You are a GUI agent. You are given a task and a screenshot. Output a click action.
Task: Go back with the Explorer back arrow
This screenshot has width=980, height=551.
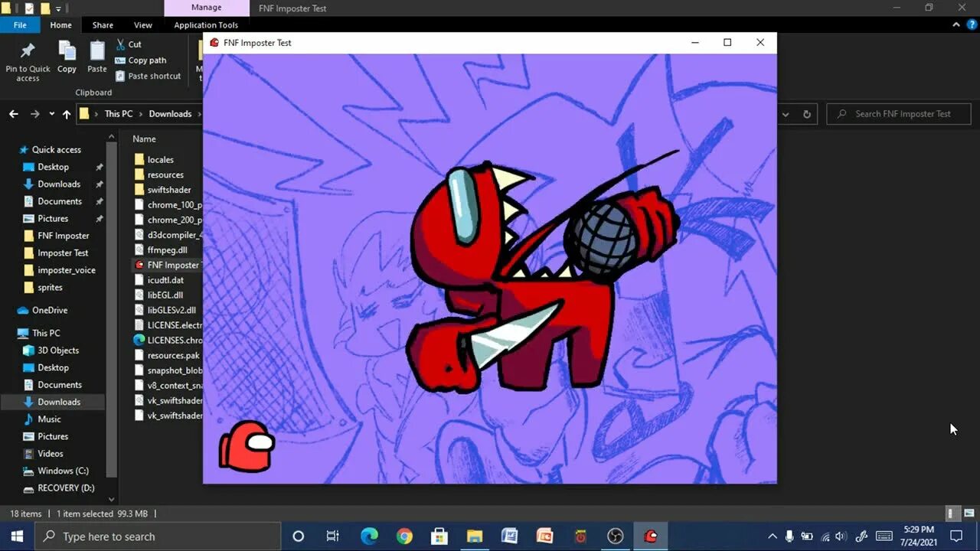14,114
